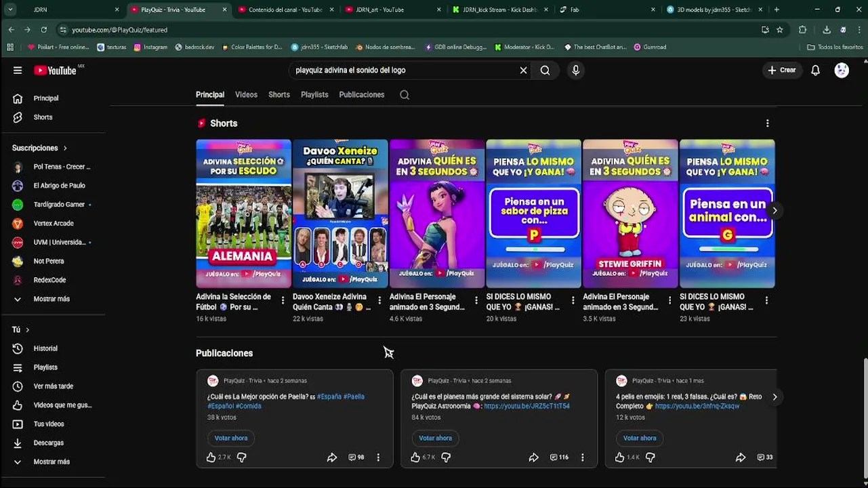
Task: Click the #Paella hashtag link
Action: point(354,396)
